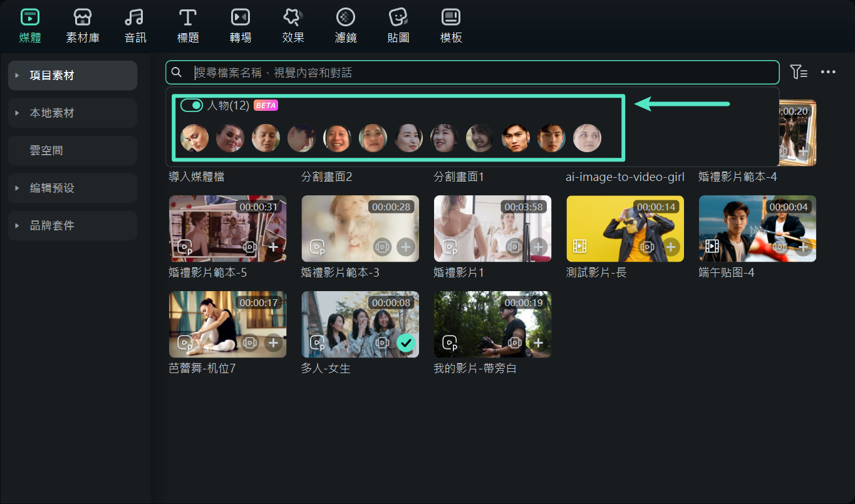Select the 濾鏡 filters icon

[346, 17]
